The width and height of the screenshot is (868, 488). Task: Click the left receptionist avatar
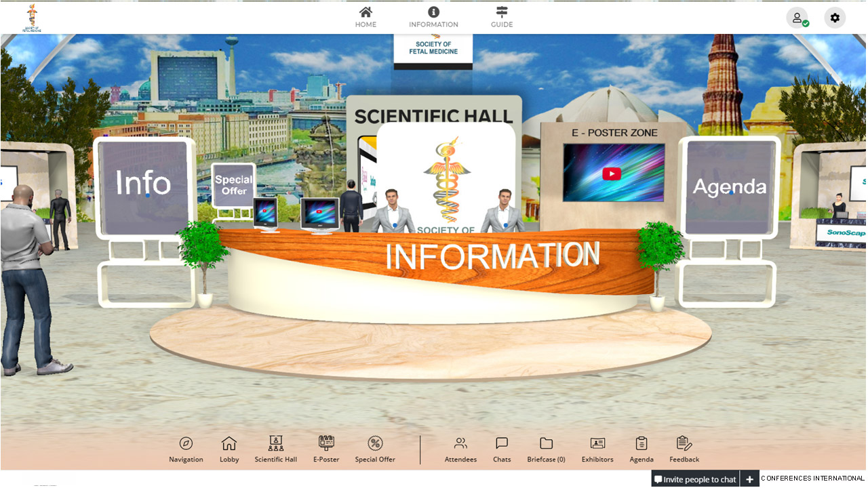pyautogui.click(x=393, y=211)
